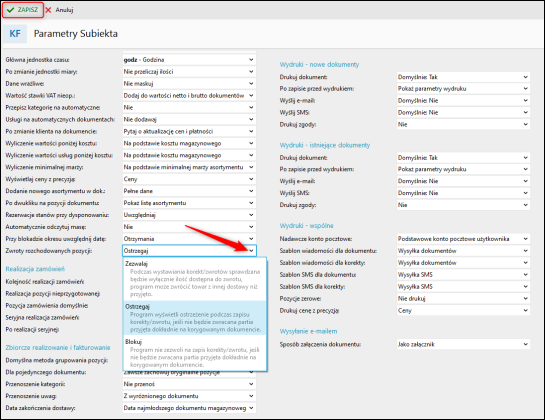
Task: Open Po zmianie klienta na dokumencie dropdown
Action: tap(189, 131)
